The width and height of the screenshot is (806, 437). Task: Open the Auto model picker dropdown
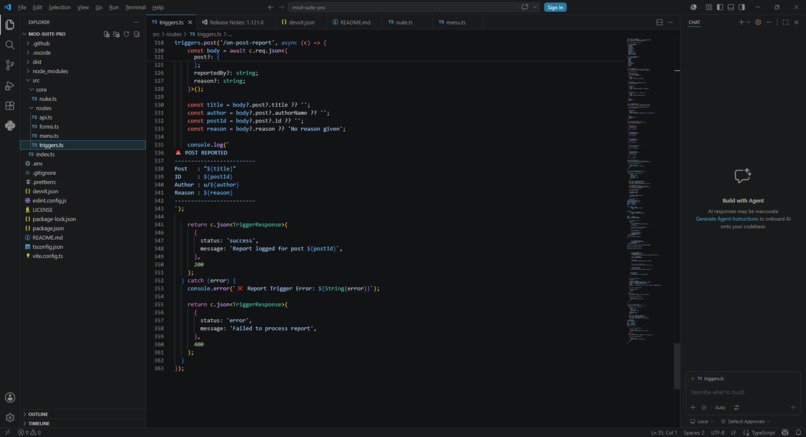pos(720,408)
